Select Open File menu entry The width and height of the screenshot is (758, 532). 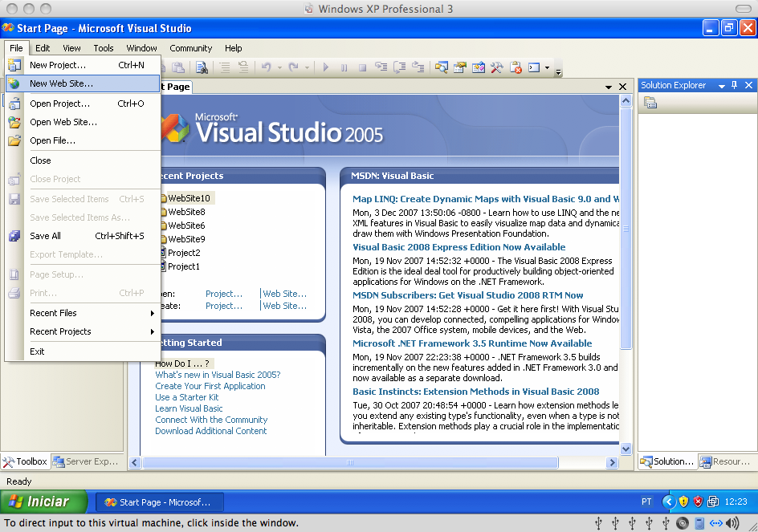click(x=83, y=140)
